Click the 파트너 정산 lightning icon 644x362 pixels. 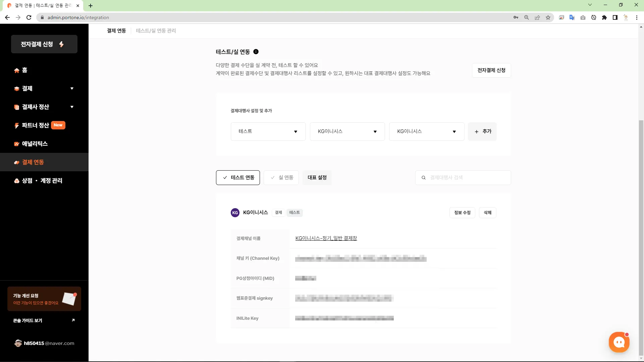16,125
